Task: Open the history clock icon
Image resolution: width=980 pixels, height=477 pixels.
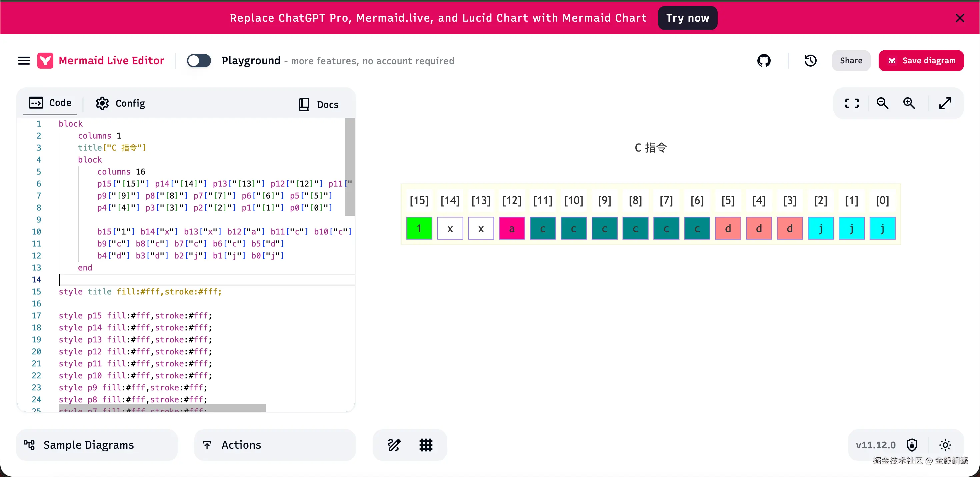Action: pyautogui.click(x=810, y=61)
